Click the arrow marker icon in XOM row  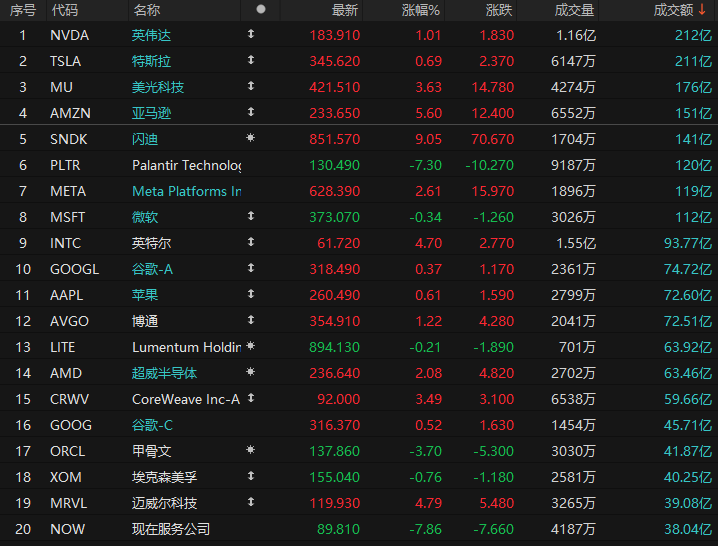[x=250, y=476]
